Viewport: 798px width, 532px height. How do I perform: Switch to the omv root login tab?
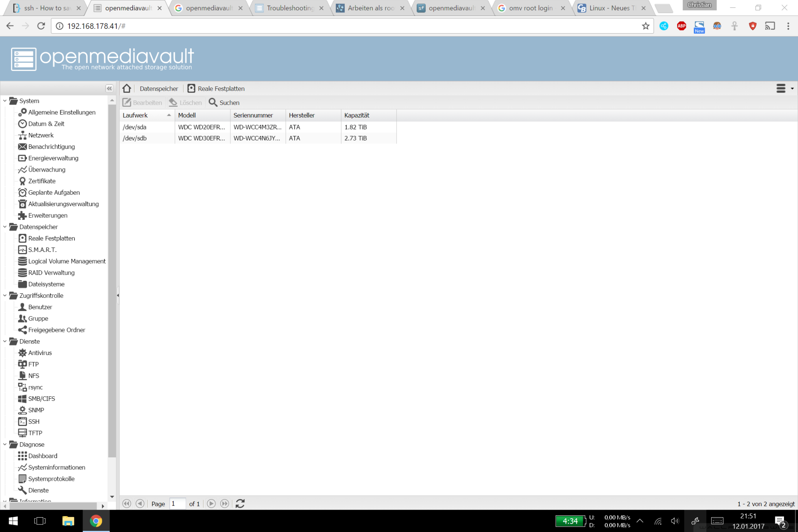530,8
